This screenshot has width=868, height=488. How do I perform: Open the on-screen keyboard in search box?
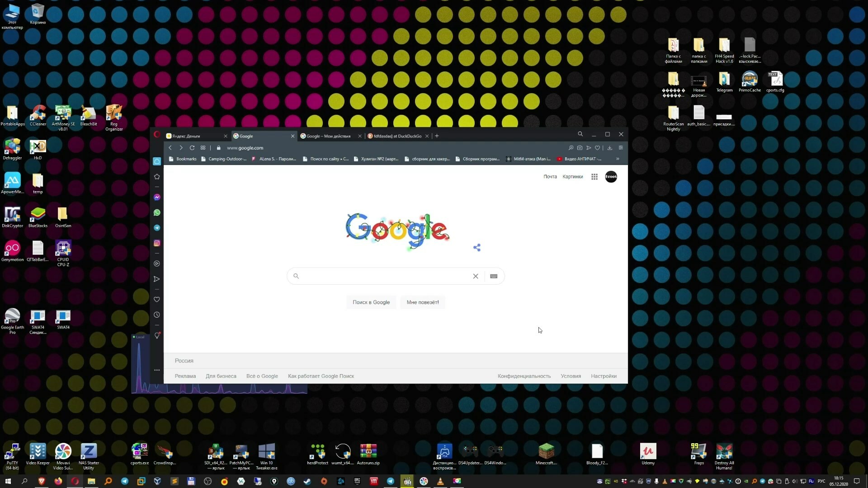pyautogui.click(x=494, y=276)
